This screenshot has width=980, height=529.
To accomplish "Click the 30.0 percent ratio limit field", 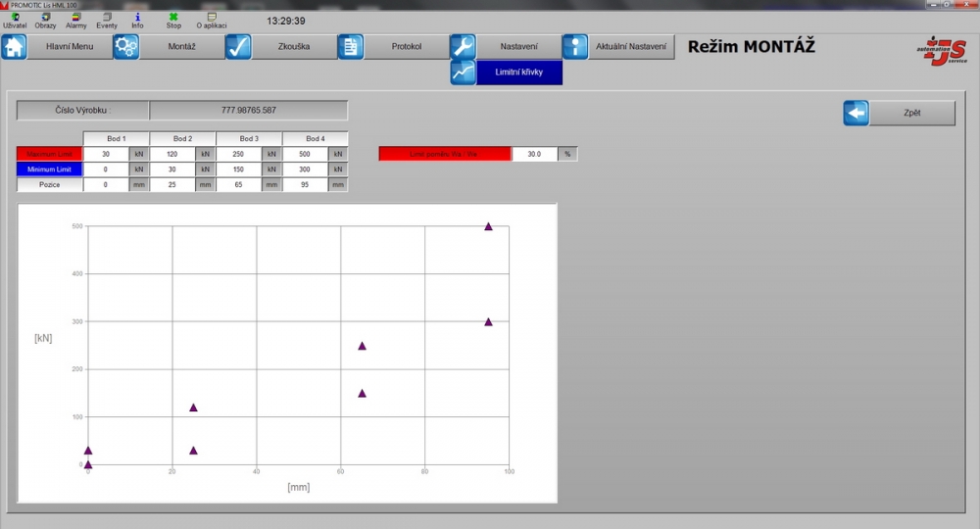I will click(534, 154).
